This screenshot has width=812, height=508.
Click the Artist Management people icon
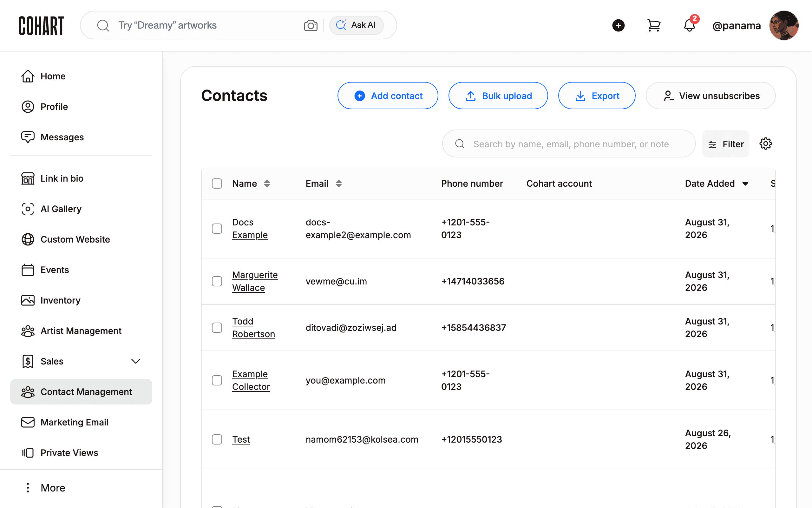pyautogui.click(x=28, y=331)
